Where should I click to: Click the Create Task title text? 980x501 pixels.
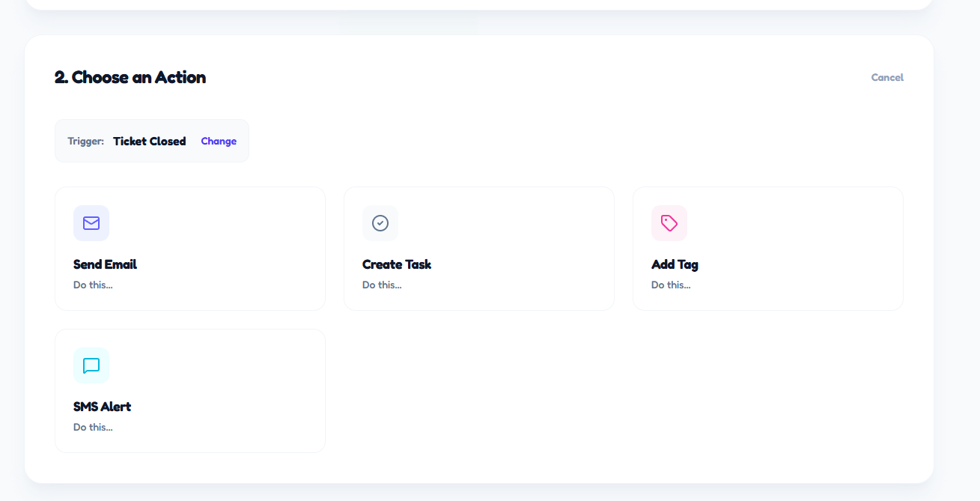[397, 264]
